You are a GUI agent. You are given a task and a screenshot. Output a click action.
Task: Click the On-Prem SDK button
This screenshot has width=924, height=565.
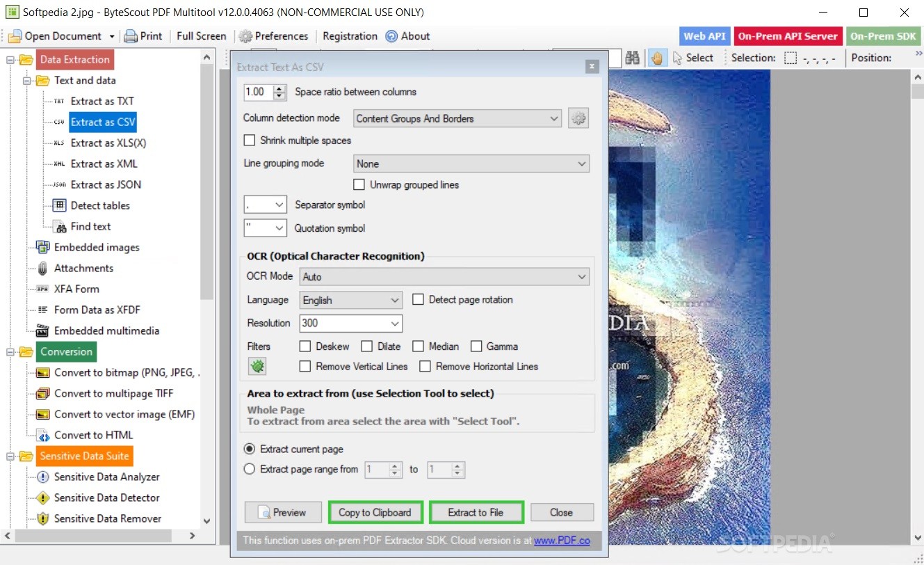click(x=884, y=36)
